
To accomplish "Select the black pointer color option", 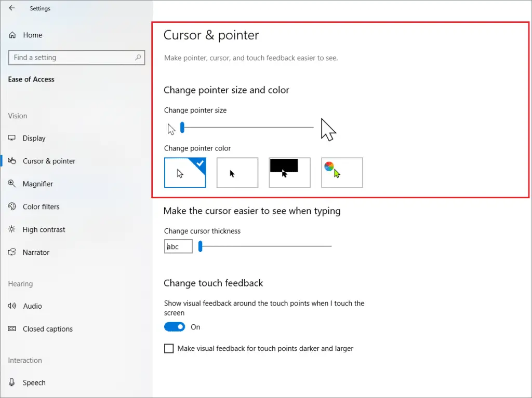I will tap(237, 172).
